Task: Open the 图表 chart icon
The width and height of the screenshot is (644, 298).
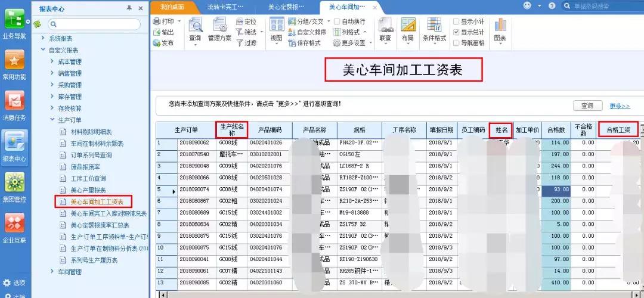Action: coord(500,25)
